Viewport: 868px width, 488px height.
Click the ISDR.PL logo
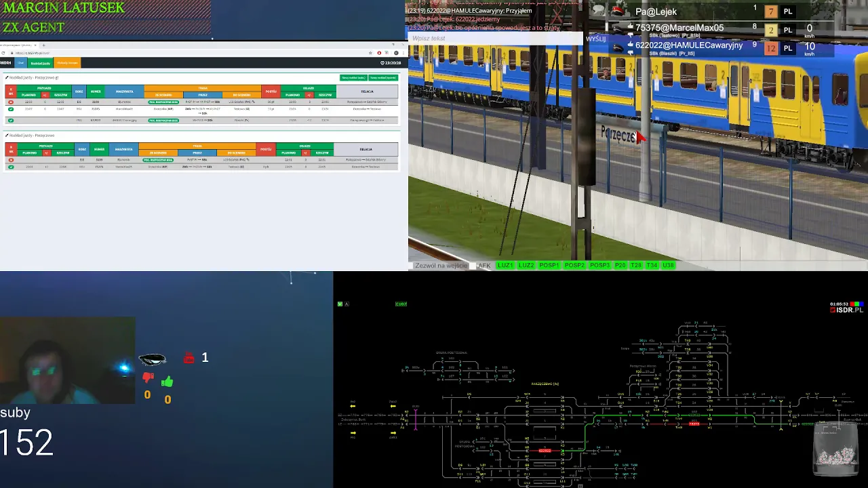point(846,310)
